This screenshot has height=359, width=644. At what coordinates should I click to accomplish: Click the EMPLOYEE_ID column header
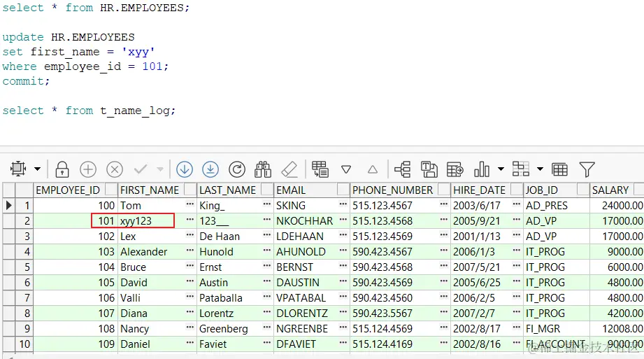(75, 190)
